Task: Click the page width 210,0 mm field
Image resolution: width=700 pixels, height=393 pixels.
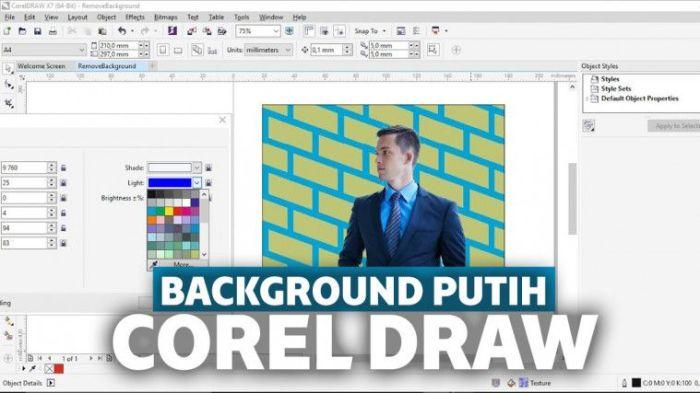Action: [118, 46]
